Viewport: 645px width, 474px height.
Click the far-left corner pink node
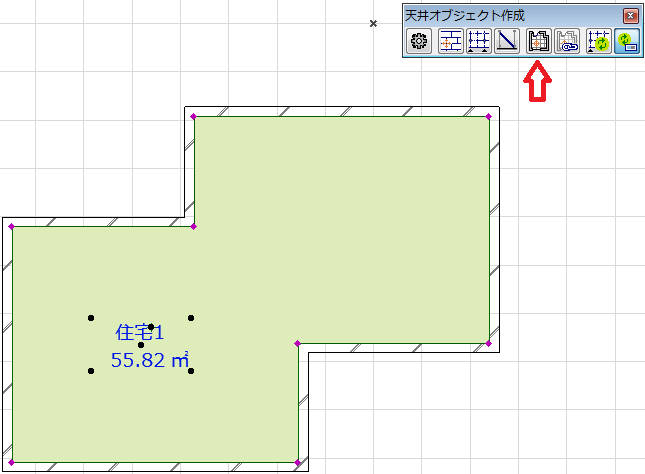coord(12,227)
